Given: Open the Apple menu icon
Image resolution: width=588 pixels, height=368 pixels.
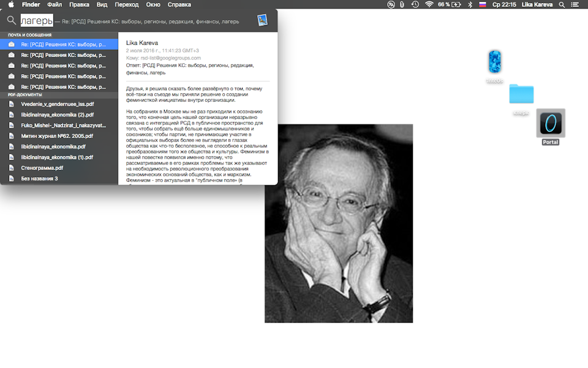Looking at the screenshot, I should click(x=11, y=4).
